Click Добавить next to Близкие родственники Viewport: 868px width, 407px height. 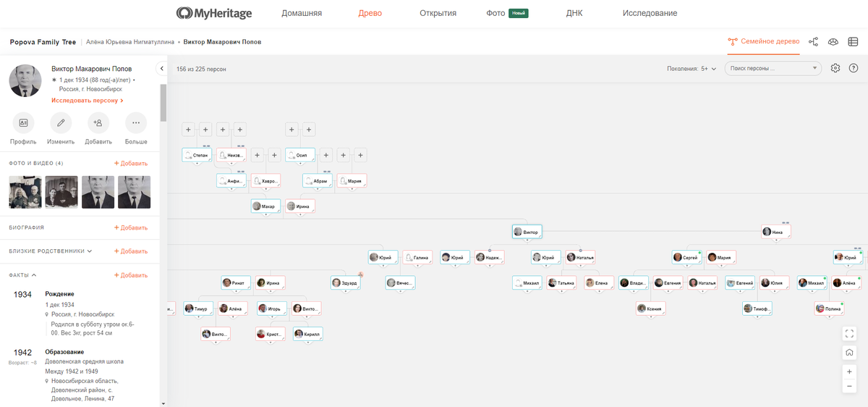[131, 251]
